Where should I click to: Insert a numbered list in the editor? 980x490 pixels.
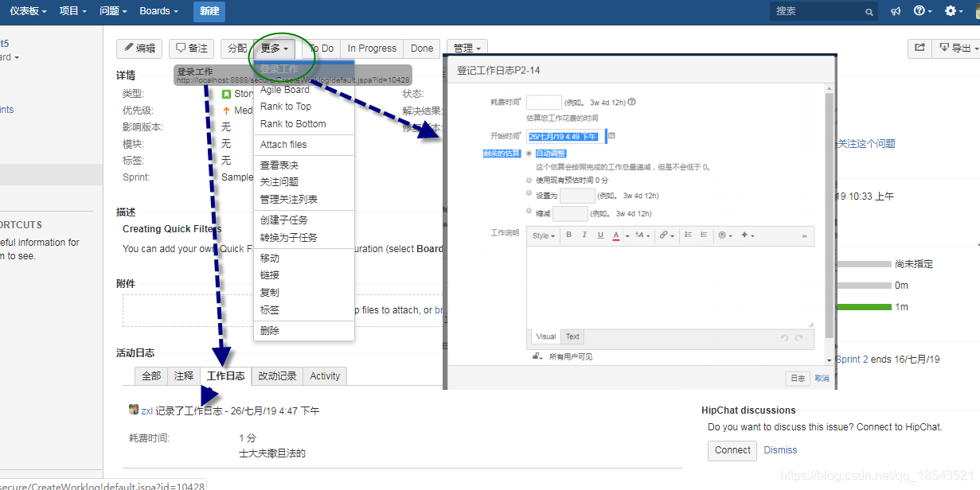(x=704, y=235)
